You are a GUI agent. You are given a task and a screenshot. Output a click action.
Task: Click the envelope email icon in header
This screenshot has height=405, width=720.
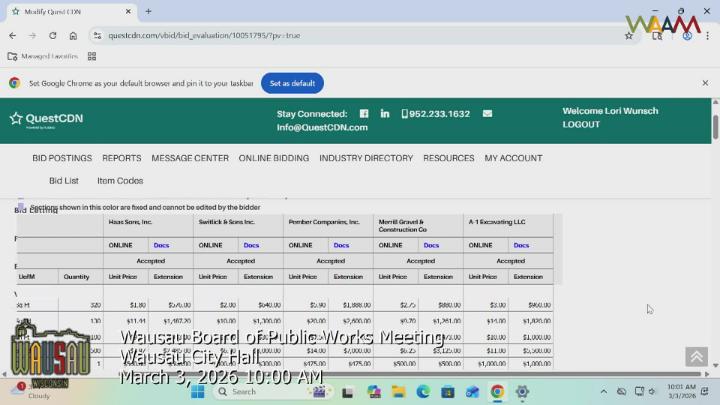tap(487, 114)
